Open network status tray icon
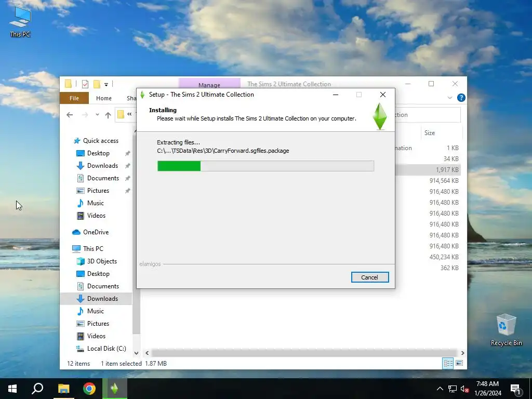Screen dimensions: 532x399 tap(453, 389)
